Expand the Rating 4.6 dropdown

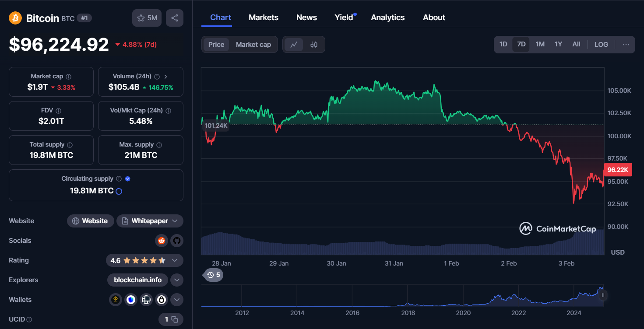pos(175,260)
